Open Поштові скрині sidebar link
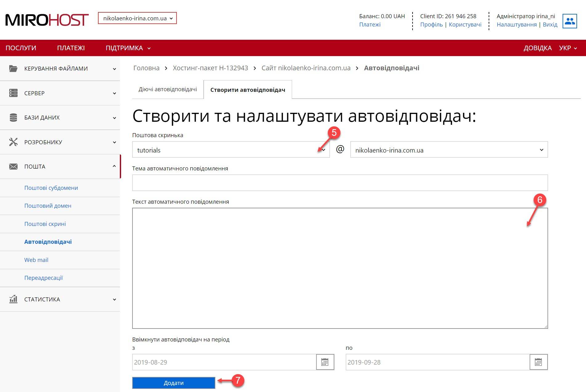The image size is (586, 392). (45, 224)
